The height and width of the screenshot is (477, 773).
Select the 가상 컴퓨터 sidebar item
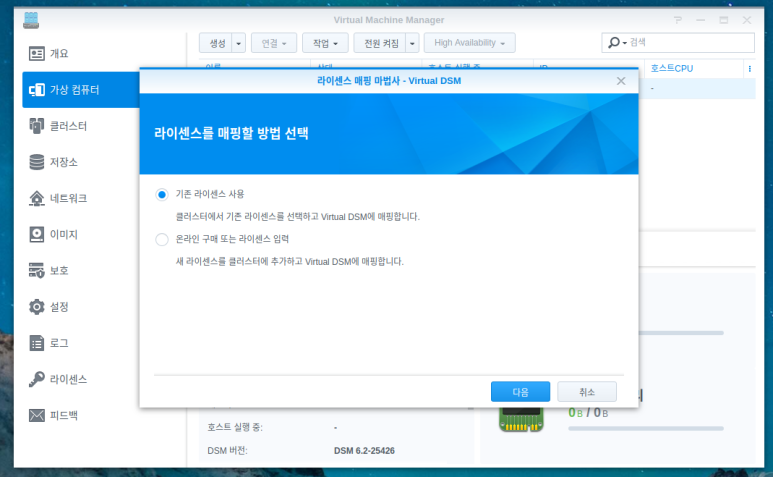coord(81,90)
